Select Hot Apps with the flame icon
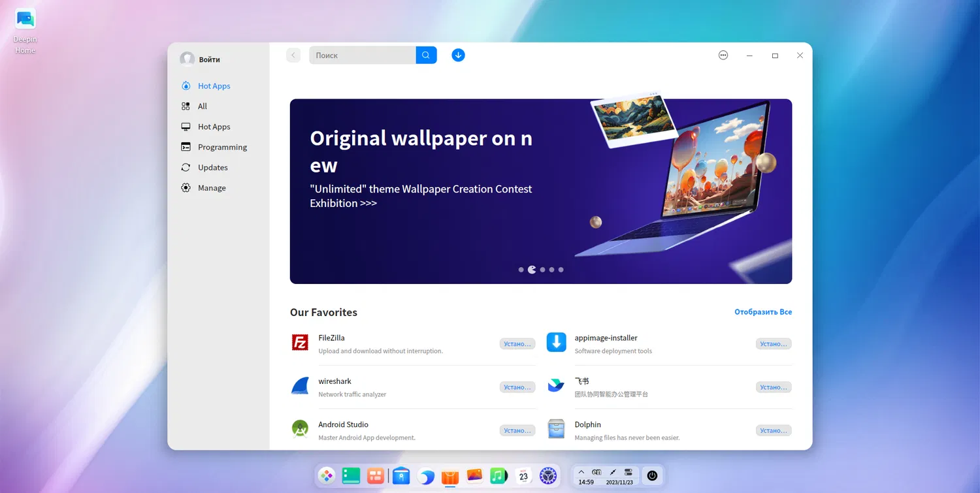The height and width of the screenshot is (493, 980). tap(214, 86)
